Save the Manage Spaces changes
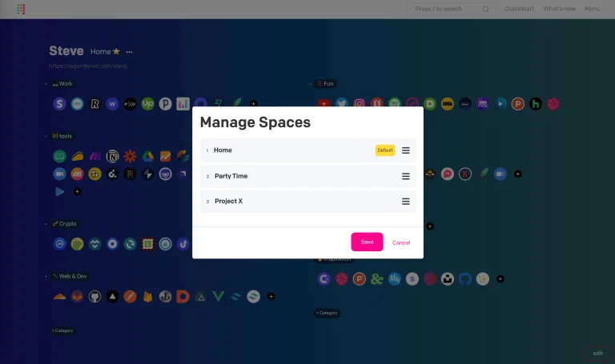615x364 pixels. point(367,242)
